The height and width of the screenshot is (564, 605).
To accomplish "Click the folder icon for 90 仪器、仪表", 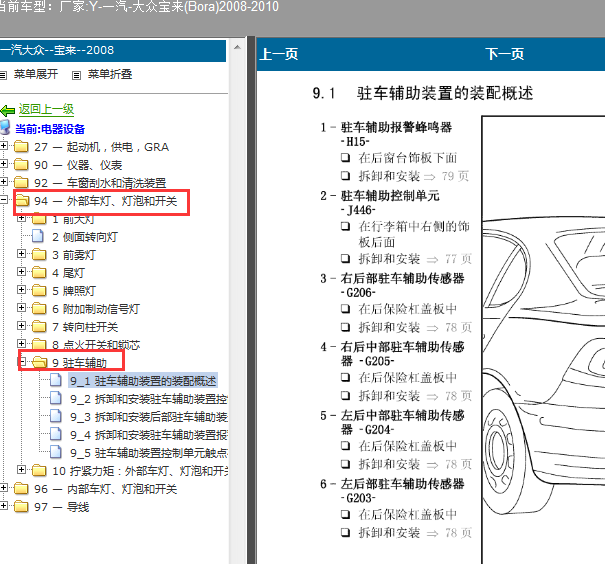I will click(21, 165).
